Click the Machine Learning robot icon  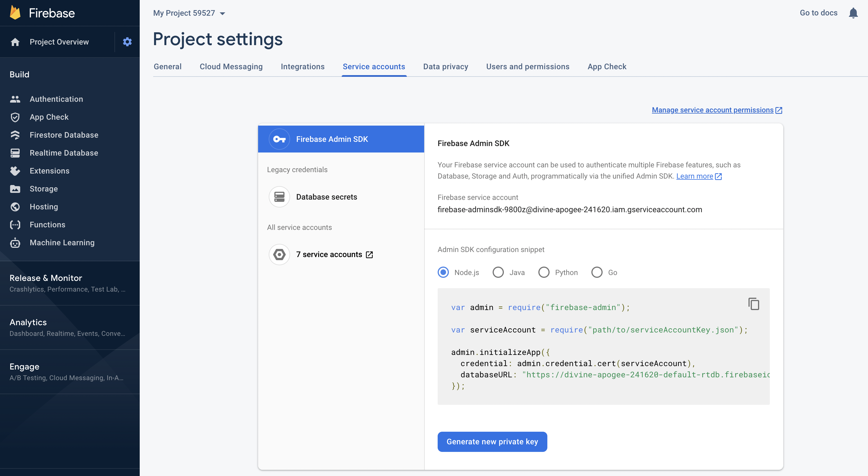15,242
